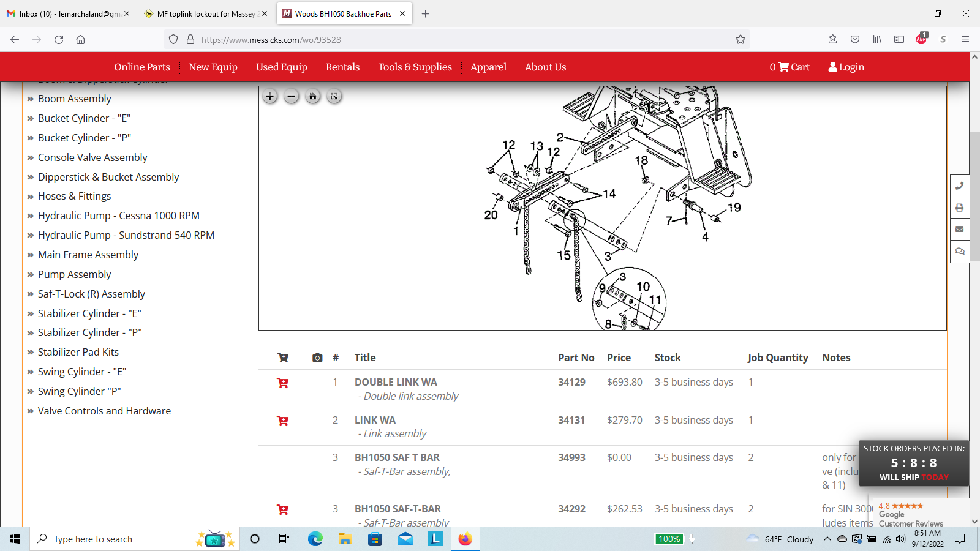Image resolution: width=980 pixels, height=551 pixels.
Task: Open Tools & Supplies menu
Action: pos(415,67)
